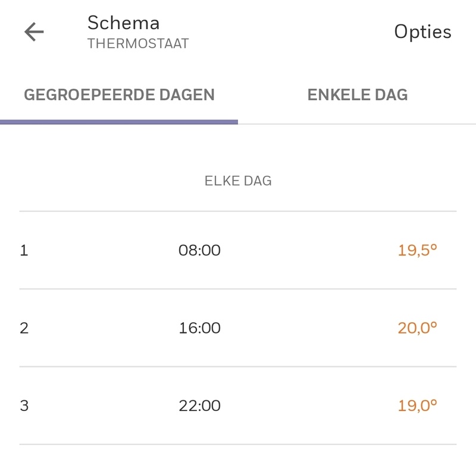The image size is (476, 464).
Task: Click the divider line under Elke dag
Action: pyautogui.click(x=238, y=211)
